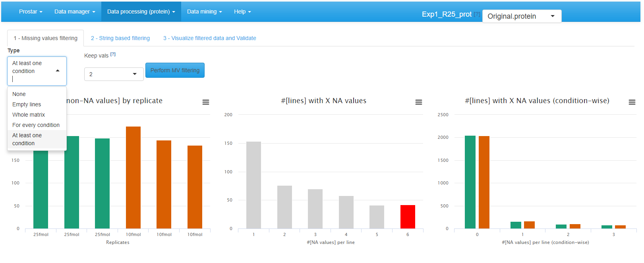Go to '3 - Visualize filtered data and Validate' tab
Screen dimensions: 644x263
210,38
